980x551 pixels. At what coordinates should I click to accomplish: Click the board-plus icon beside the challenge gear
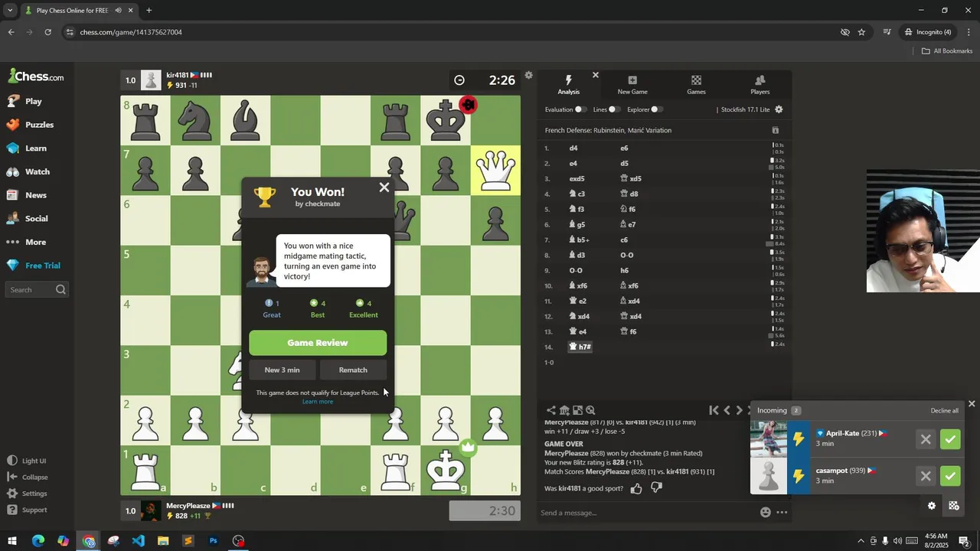[x=953, y=506]
